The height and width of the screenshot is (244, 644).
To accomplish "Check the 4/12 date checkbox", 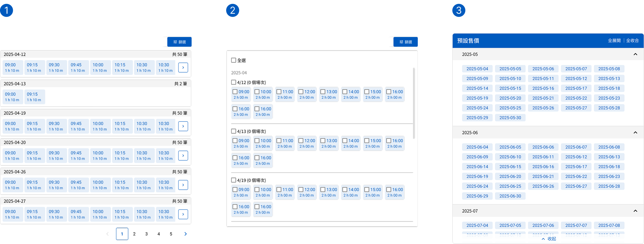I will pos(234,82).
